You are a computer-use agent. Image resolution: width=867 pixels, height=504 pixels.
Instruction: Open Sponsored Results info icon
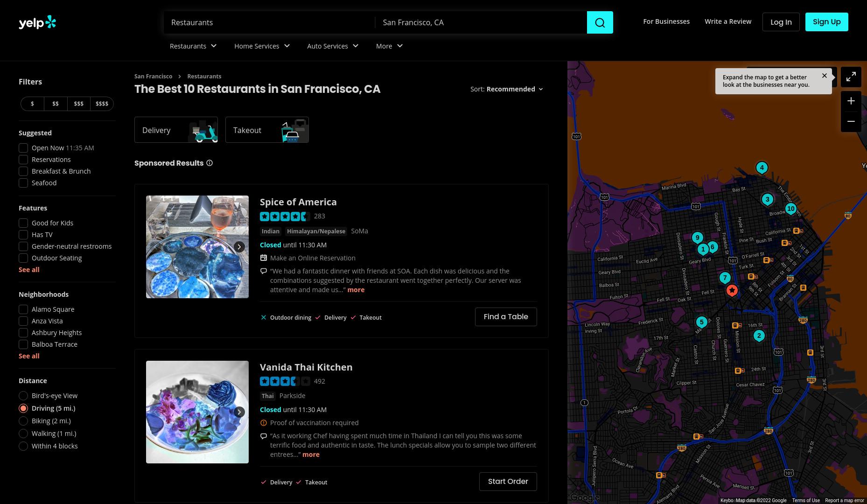tap(210, 163)
